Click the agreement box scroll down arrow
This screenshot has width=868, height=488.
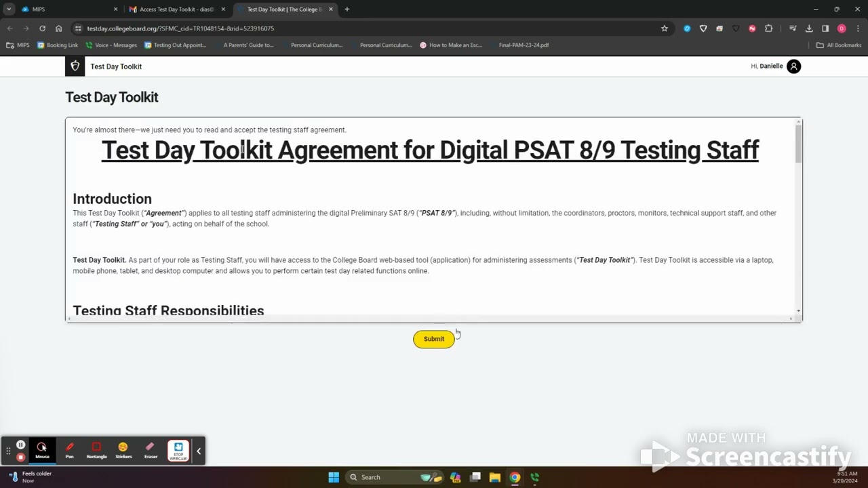coord(799,310)
